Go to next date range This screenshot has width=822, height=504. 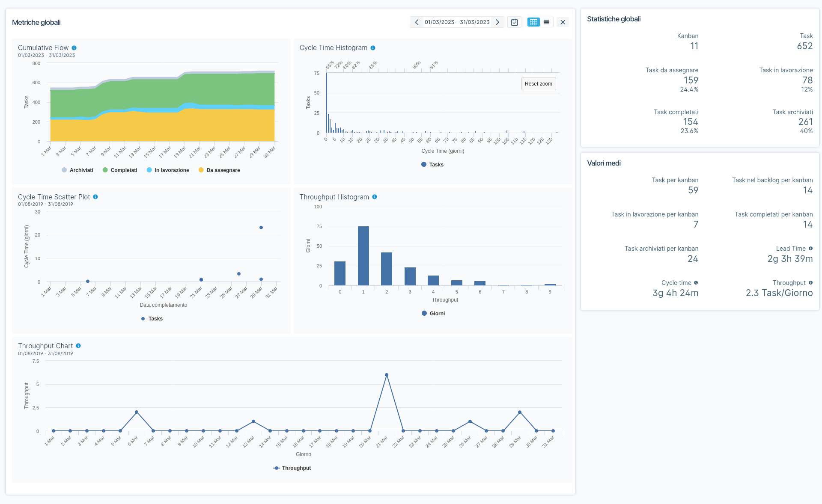click(x=497, y=22)
